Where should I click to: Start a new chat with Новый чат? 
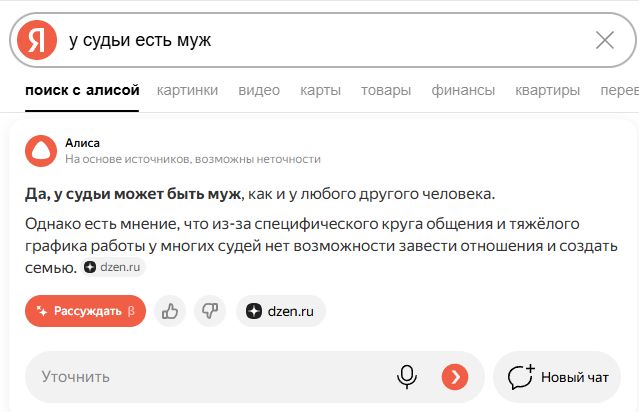point(558,377)
